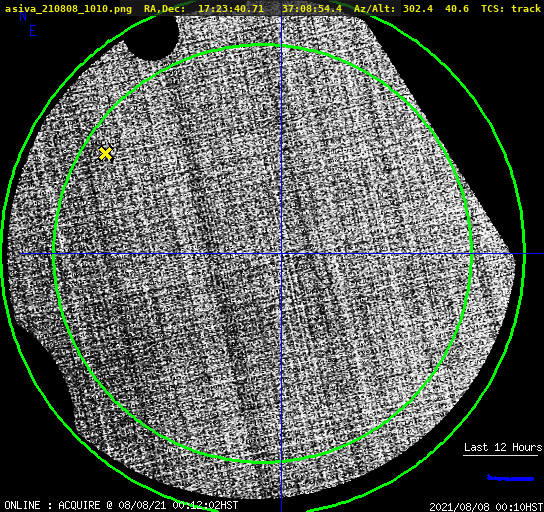544x512 pixels.
Task: Click the yellow X target marker
Action: point(105,153)
